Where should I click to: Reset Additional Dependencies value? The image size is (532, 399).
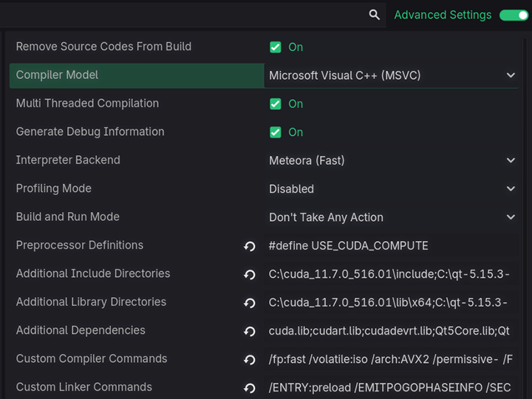click(250, 331)
